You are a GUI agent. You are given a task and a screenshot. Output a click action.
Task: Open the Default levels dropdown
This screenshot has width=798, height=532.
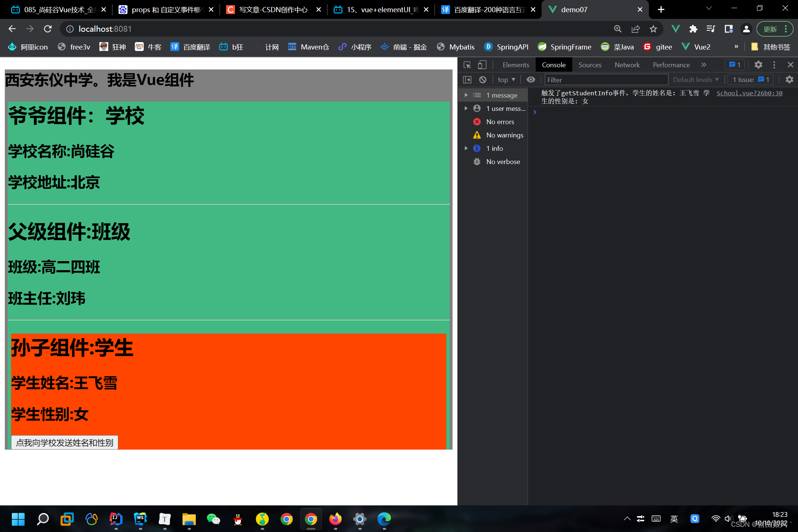click(696, 79)
